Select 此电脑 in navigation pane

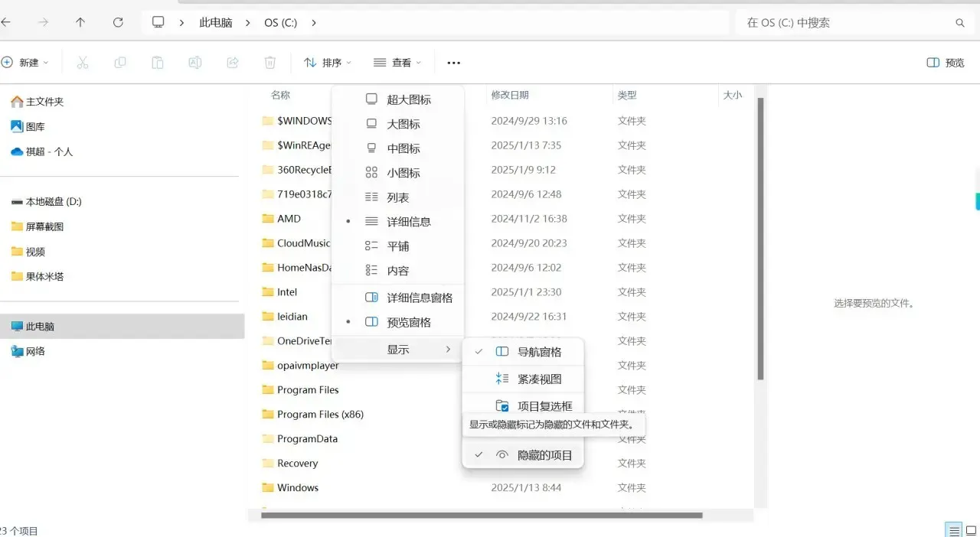(122, 326)
